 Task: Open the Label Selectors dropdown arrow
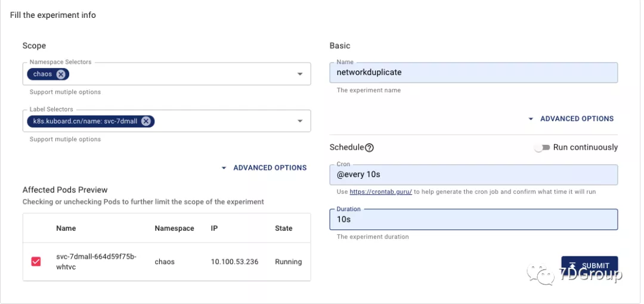(x=300, y=122)
